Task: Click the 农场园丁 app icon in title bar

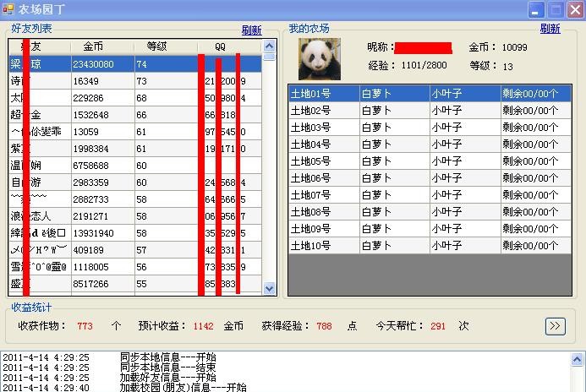Action: coord(8,9)
